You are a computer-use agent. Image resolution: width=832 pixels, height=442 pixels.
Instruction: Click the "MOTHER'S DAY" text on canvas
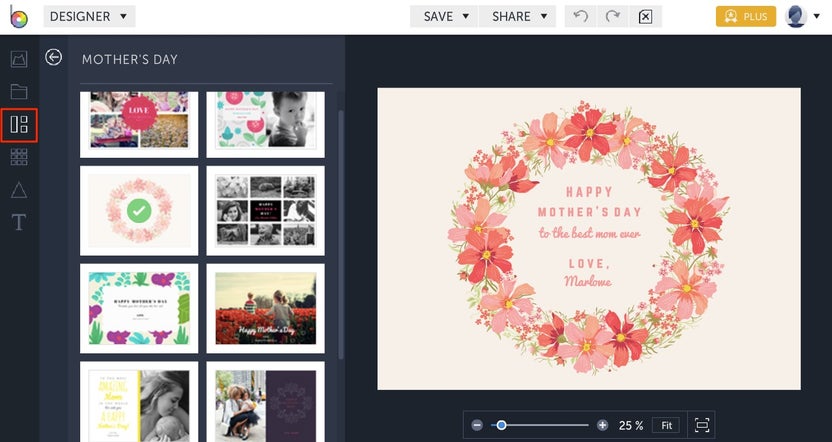pos(590,212)
